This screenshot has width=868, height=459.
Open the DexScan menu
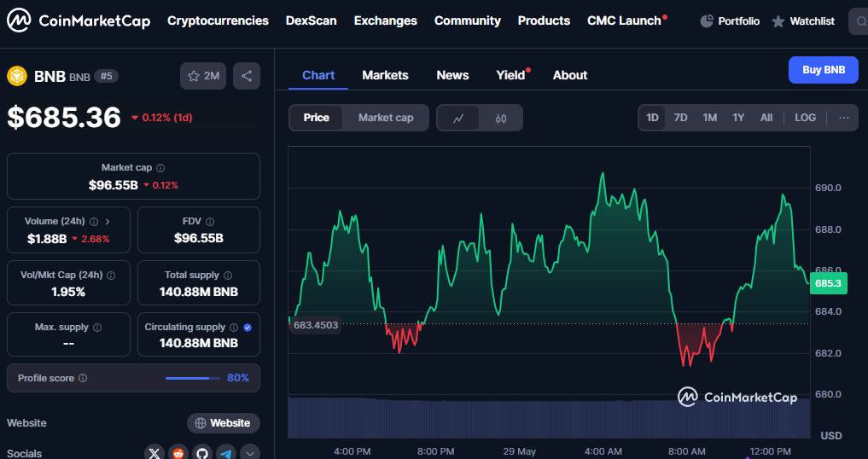coord(312,20)
